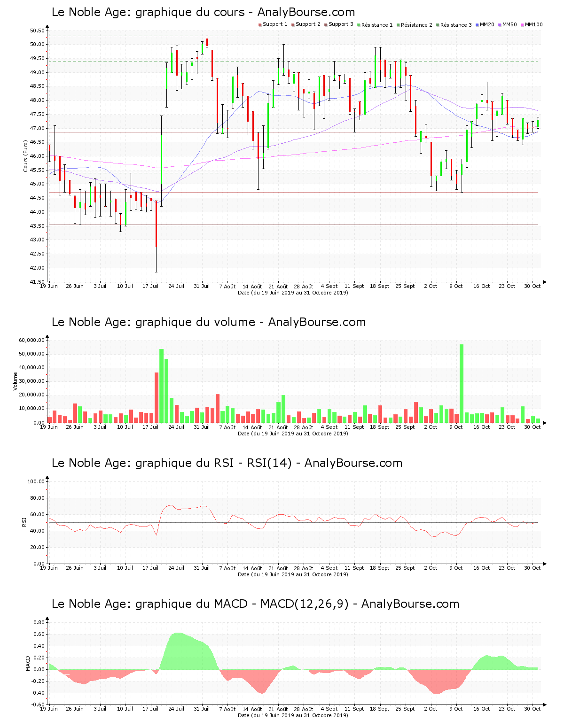
Task: Click the tall green volume bar near 21 Août
Action: pyautogui.click(x=283, y=409)
